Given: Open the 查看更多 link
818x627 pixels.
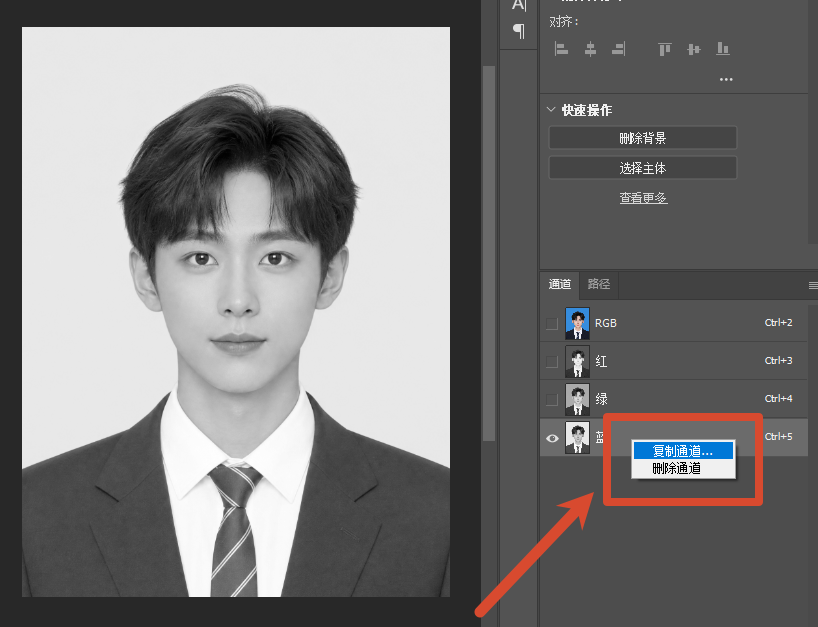Looking at the screenshot, I should (x=643, y=198).
